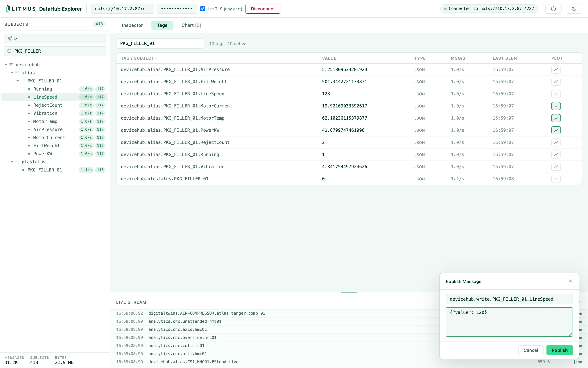588x368 pixels.
Task: Select the RejectCount tree item
Action: pos(55,105)
